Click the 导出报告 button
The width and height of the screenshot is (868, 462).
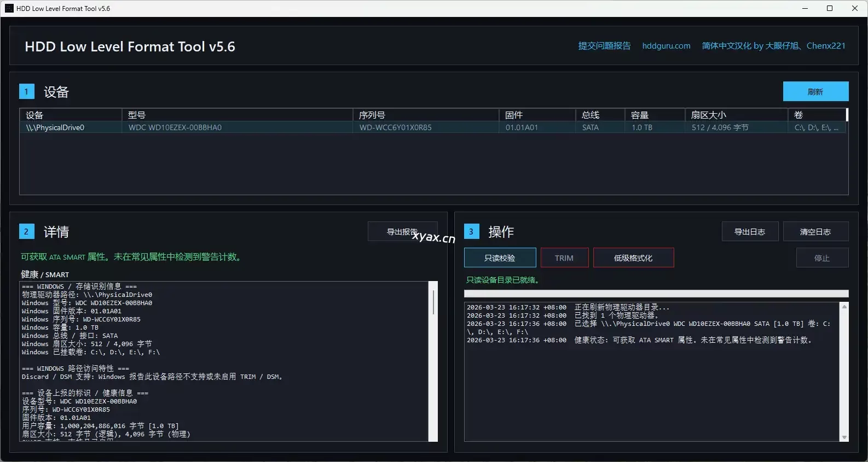click(x=402, y=231)
